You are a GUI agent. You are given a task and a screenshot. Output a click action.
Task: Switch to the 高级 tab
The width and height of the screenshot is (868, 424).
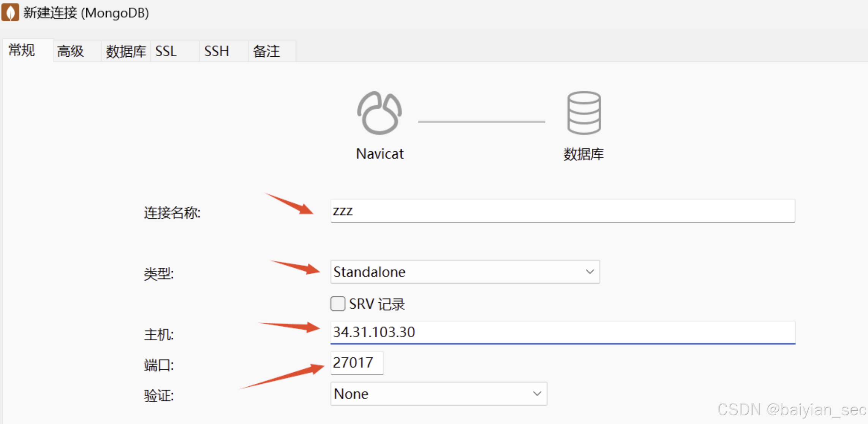[71, 51]
